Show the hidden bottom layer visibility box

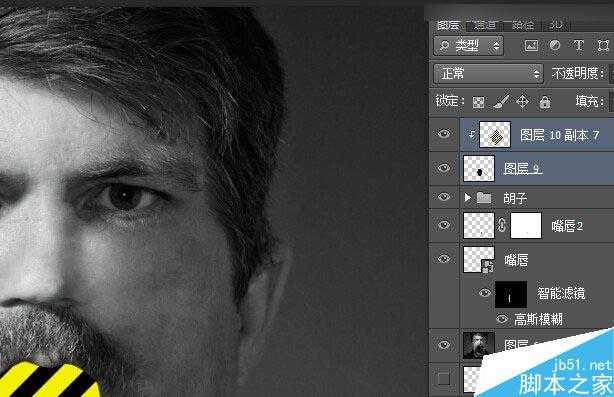point(444,379)
